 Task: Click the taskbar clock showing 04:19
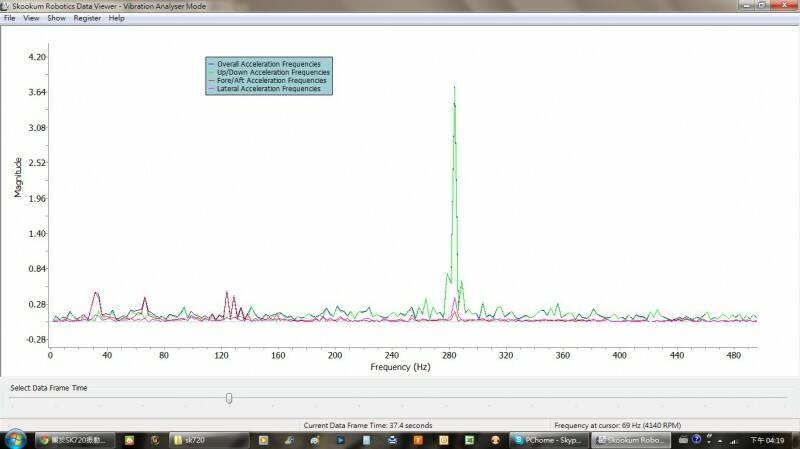(767, 440)
